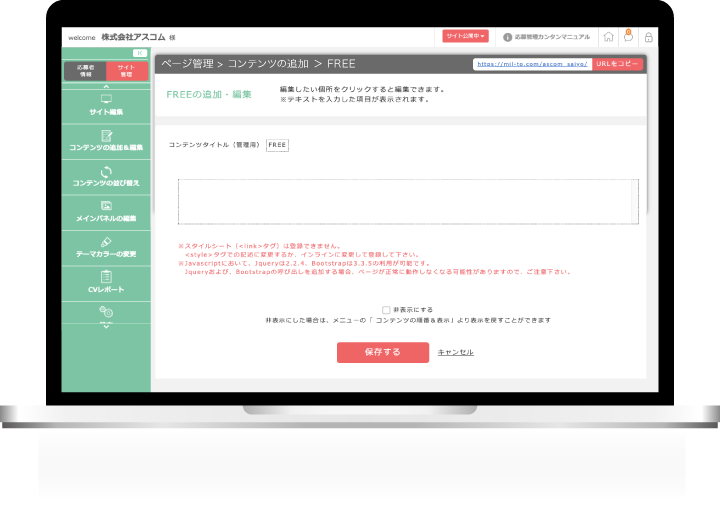Go to ページ管理 in the breadcrumb

coord(187,64)
